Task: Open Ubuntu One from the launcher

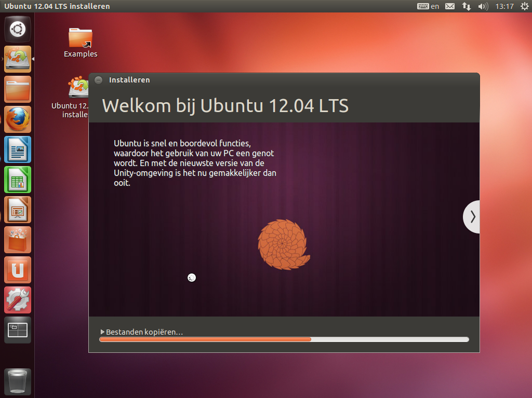Action: pyautogui.click(x=18, y=270)
